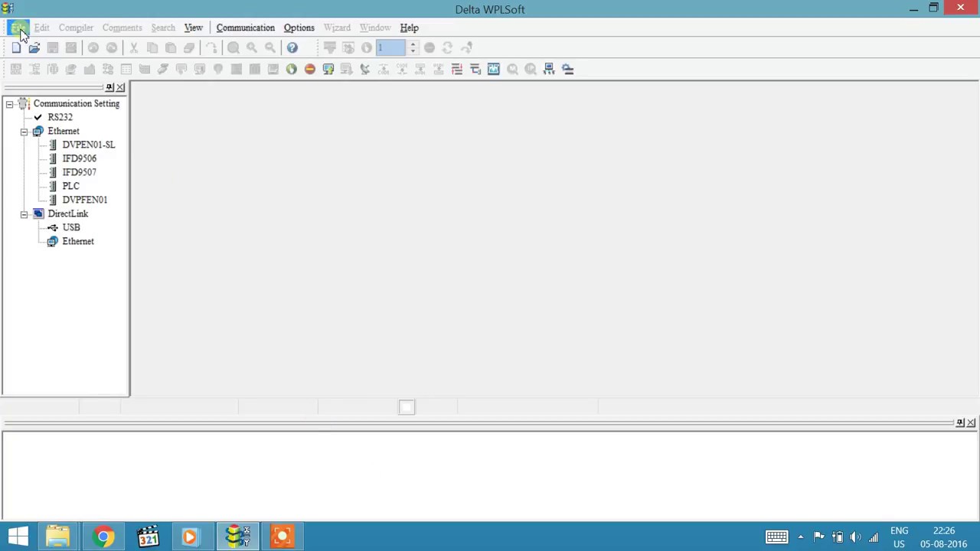Click the ENG US language indicator

click(899, 537)
